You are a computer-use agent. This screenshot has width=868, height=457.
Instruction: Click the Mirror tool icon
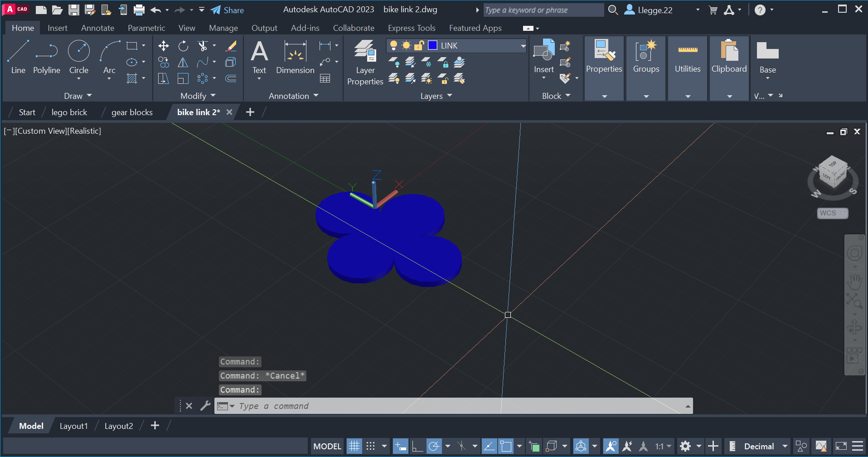183,62
